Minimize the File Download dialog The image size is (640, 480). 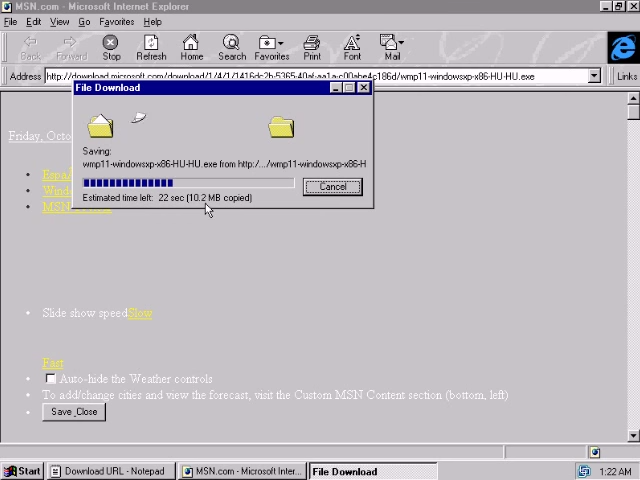pyautogui.click(x=336, y=88)
